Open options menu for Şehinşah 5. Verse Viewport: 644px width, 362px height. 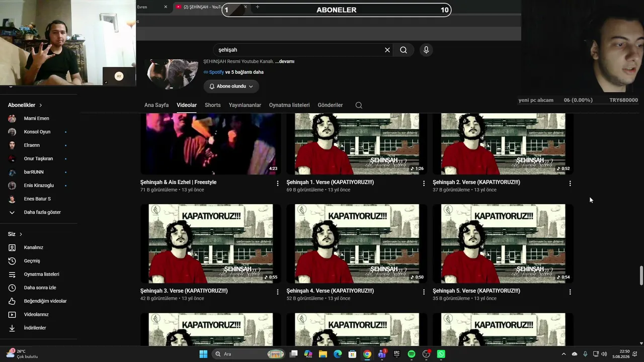pos(570,292)
